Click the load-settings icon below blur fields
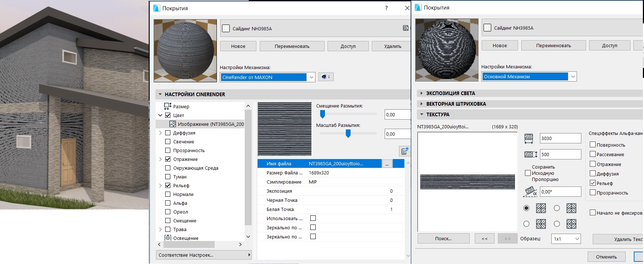Viewport: 644px width, 264px height. click(x=405, y=151)
